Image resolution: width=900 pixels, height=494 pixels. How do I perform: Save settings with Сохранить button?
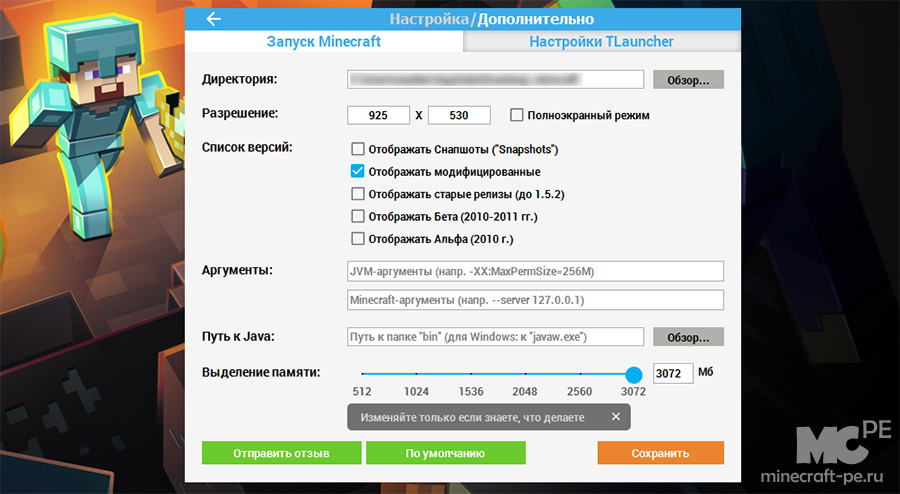(x=660, y=453)
